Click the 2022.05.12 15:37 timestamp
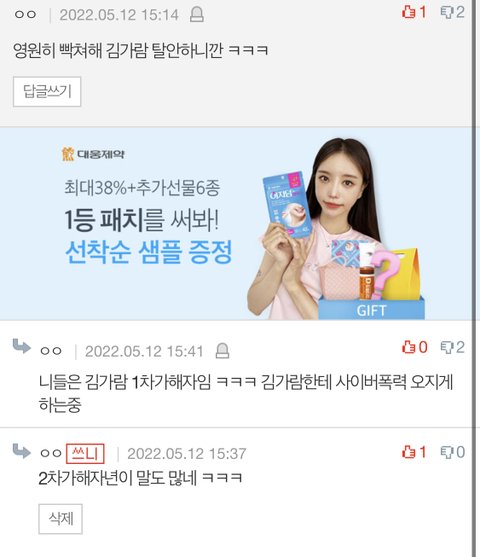Viewport: 480px width, 557px height. tap(187, 454)
